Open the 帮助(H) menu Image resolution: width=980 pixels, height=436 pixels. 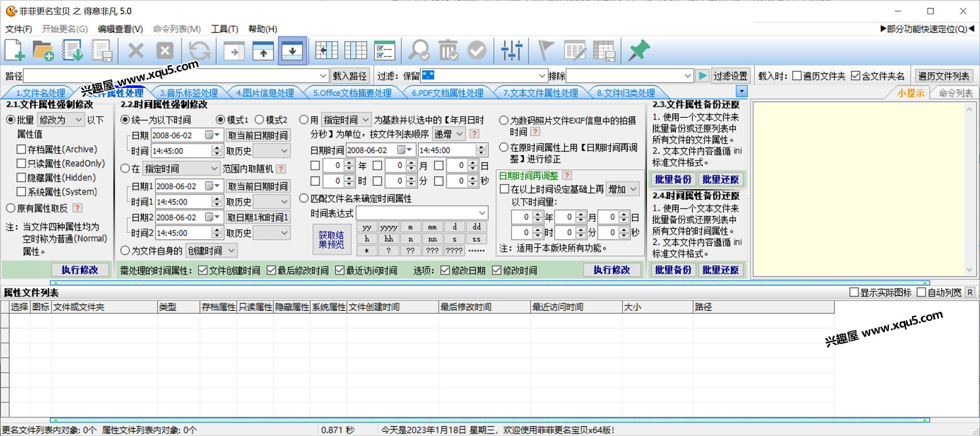263,29
